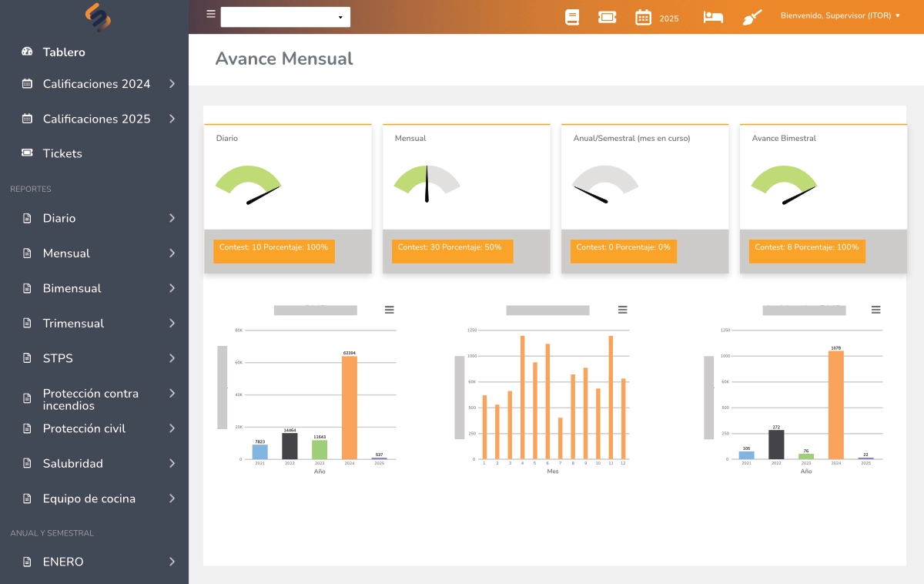Viewport: 924px width, 584px height.
Task: Click the orange 2024 bar showing 62394
Action: click(350, 407)
